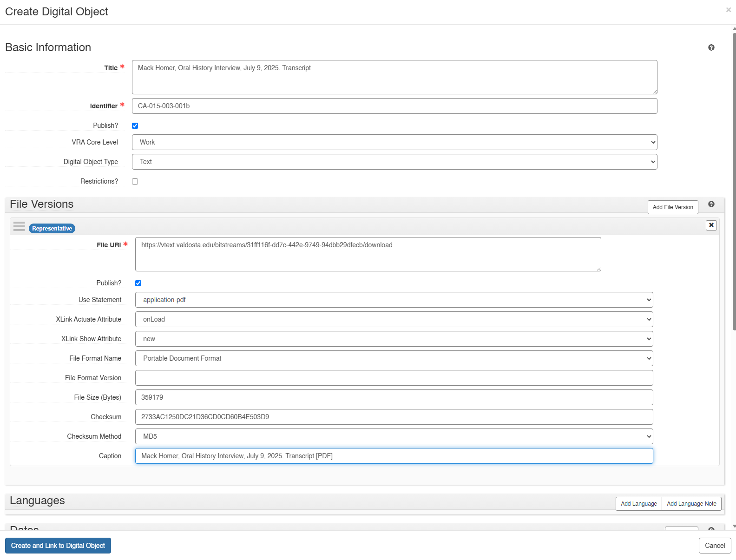The image size is (736, 560).
Task: Cancel the digital object creation
Action: click(x=715, y=546)
